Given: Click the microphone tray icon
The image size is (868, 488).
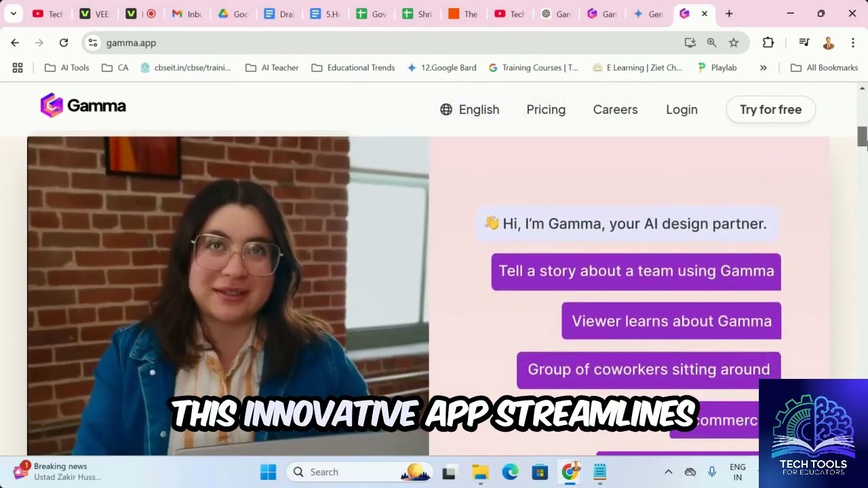Looking at the screenshot, I should coord(711,472).
